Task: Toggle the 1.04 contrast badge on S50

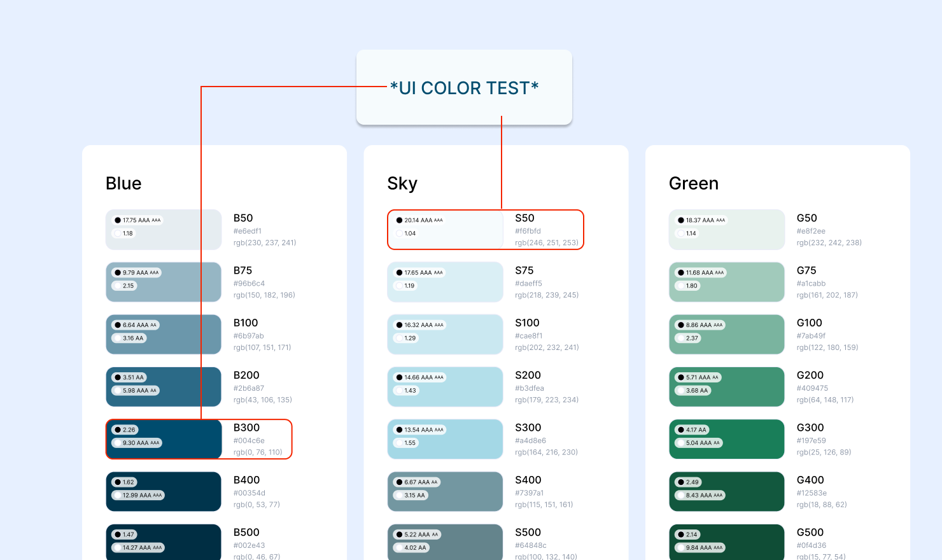Action: pyautogui.click(x=405, y=234)
